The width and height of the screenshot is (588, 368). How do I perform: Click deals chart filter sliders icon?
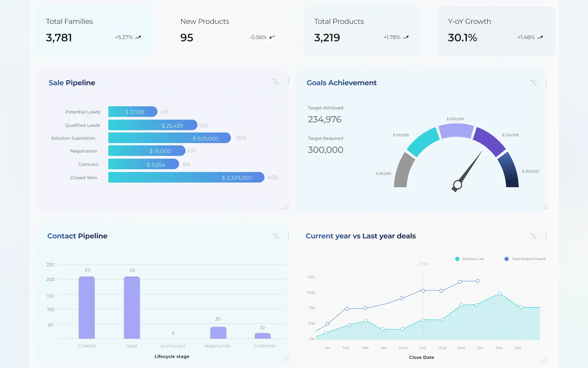point(533,236)
